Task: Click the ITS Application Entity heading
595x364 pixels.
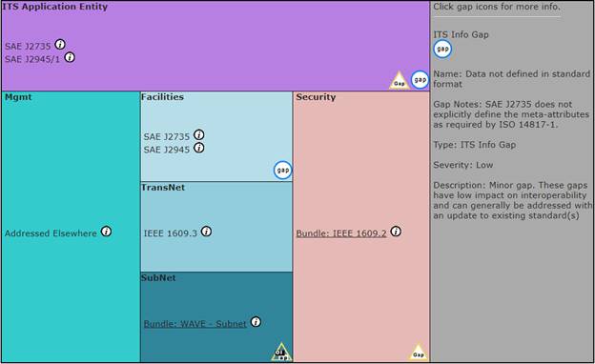Action: point(55,7)
